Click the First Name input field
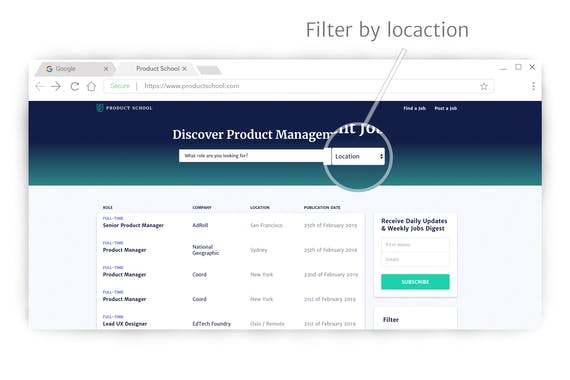Screen dimensions: 570x380 pos(415,245)
